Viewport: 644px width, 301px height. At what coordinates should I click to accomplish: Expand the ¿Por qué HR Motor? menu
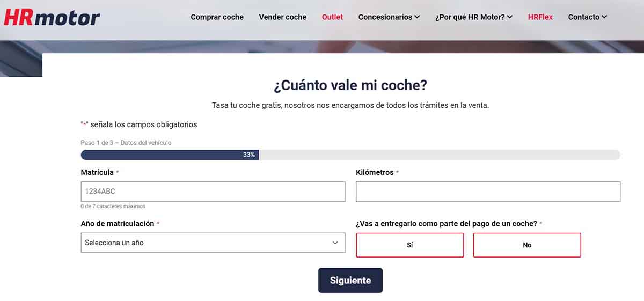470,17
